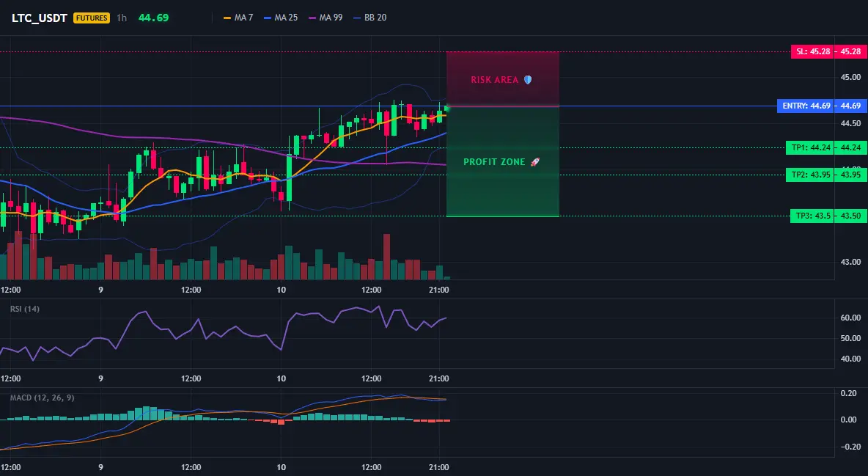
Task: Select the 1h timeframe label
Action: pyautogui.click(x=122, y=18)
